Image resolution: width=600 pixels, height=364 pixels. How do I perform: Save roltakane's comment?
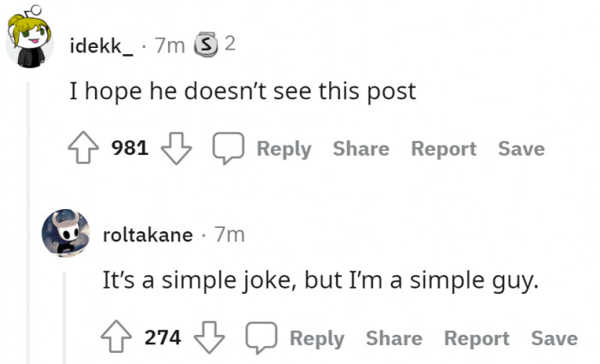coord(554,338)
